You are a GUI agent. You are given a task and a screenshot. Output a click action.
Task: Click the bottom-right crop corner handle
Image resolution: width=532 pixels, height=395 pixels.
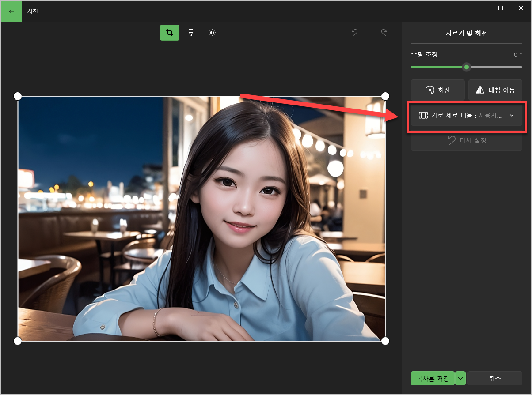tap(385, 341)
